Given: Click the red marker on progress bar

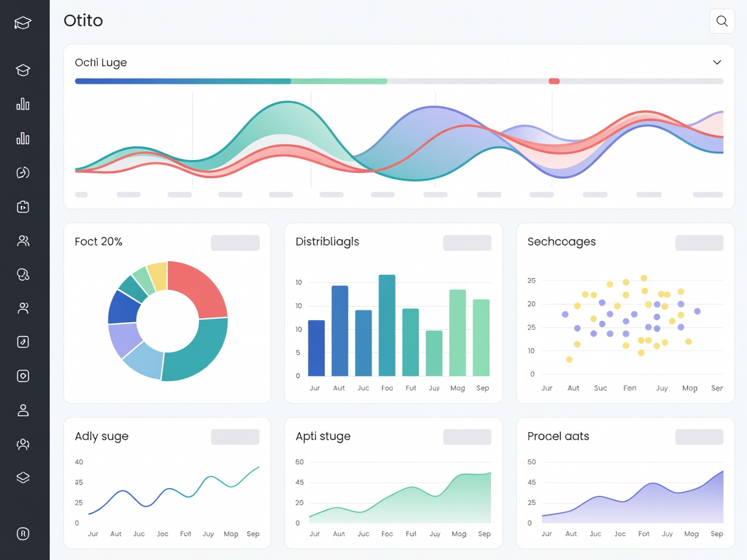Looking at the screenshot, I should pos(554,82).
